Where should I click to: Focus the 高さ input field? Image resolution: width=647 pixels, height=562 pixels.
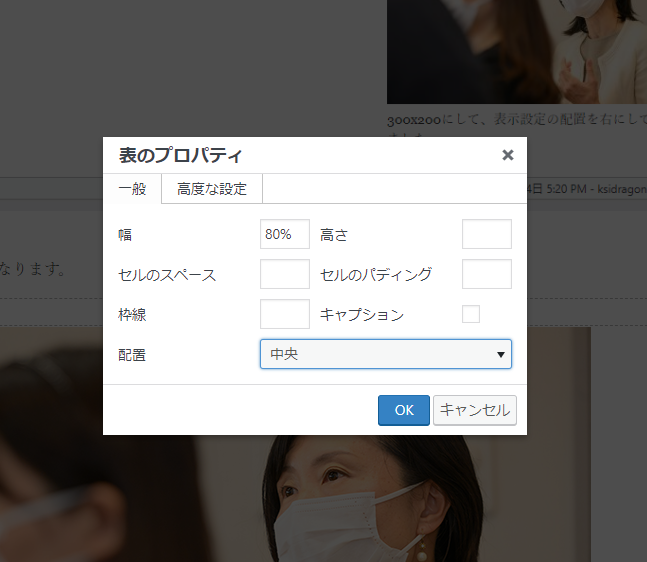[x=486, y=234]
